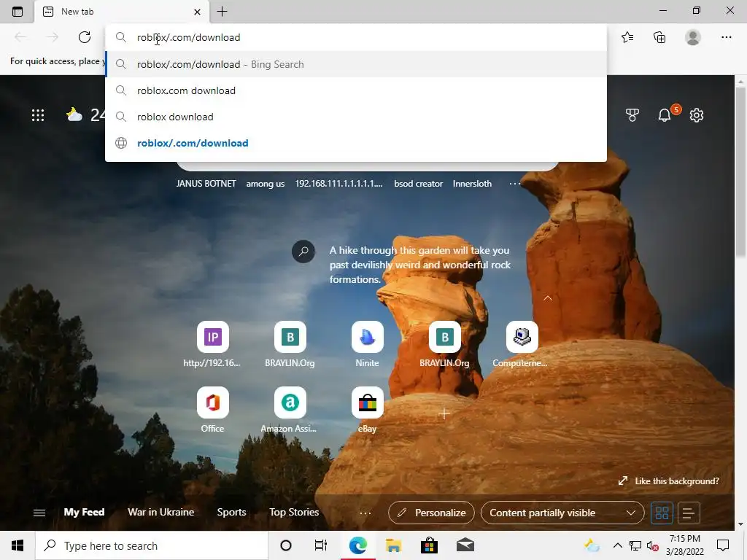Open Settings and more ellipsis menu
The image size is (747, 560).
pos(726,37)
